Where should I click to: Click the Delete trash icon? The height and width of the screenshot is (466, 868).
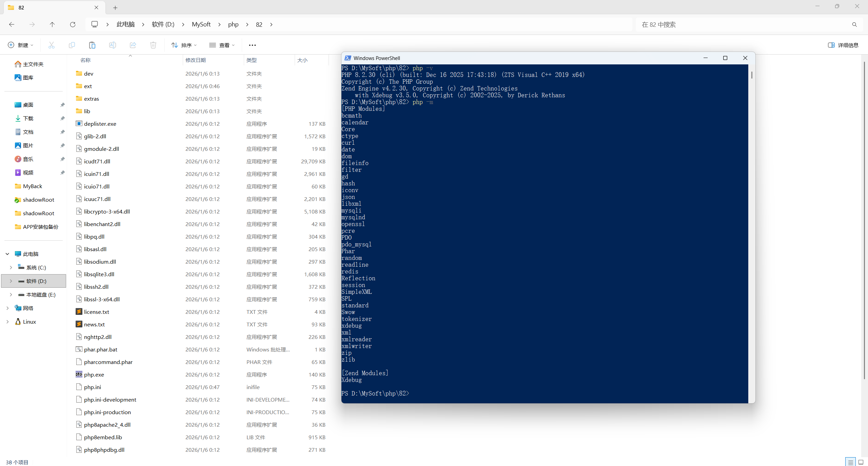point(153,45)
